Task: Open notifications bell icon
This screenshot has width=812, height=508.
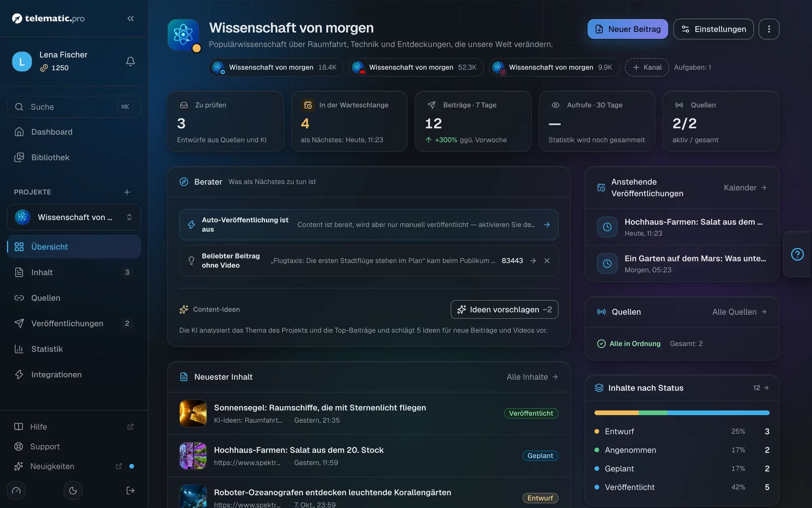Action: pos(130,61)
